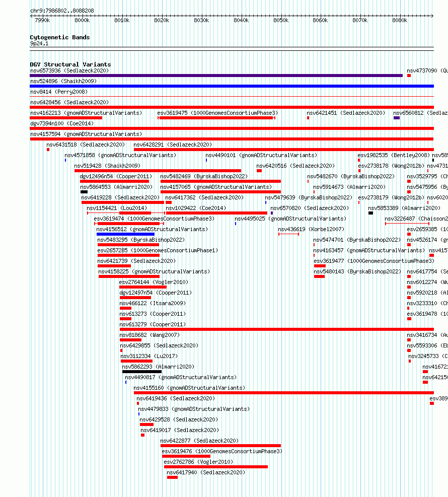Image resolution: width=448 pixels, height=497 pixels.
Task: Open nsv1154421 (Lou2014) variant
Action: [x=117, y=208]
